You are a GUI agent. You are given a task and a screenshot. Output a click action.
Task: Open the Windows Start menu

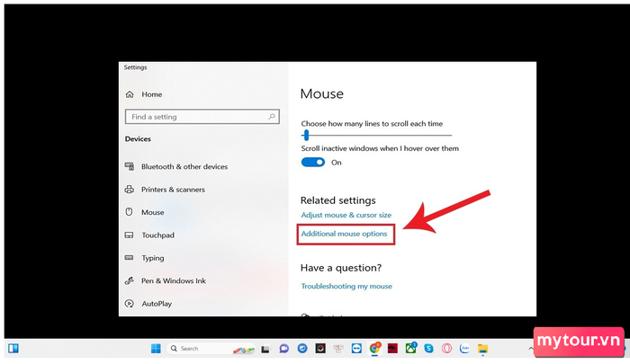click(x=156, y=349)
